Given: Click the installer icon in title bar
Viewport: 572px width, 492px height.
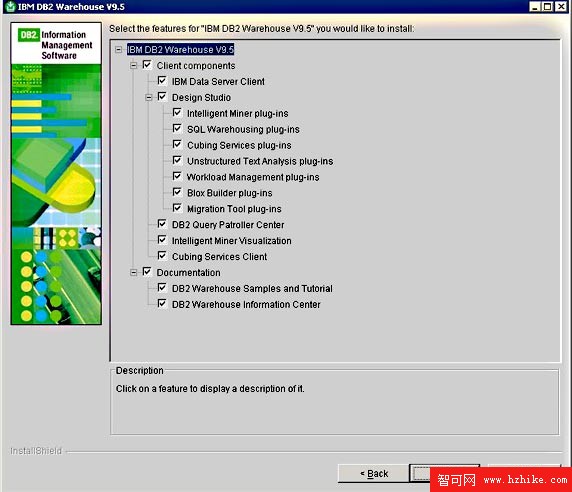Looking at the screenshot, I should coord(11,7).
